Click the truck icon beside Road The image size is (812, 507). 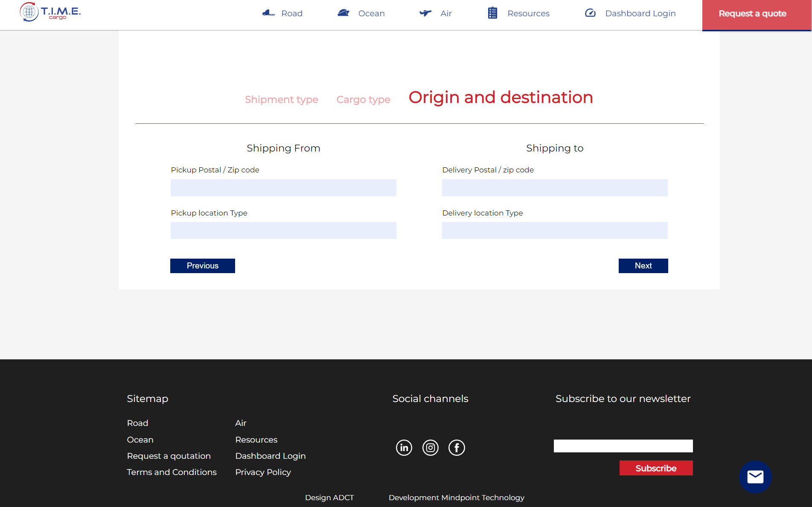tap(268, 13)
